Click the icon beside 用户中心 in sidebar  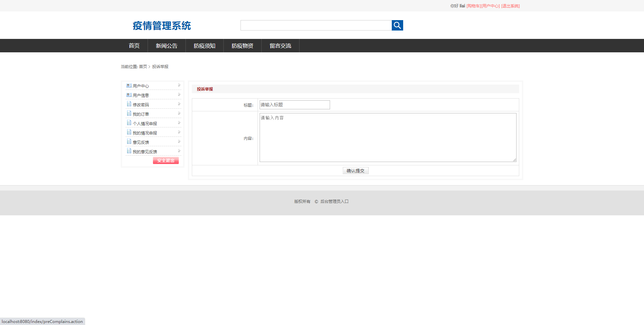pos(129,86)
